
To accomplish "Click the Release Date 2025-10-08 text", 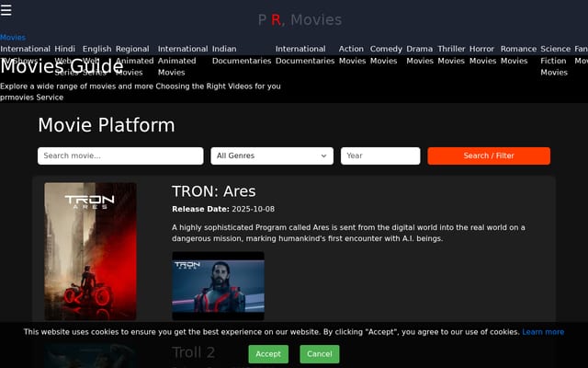I will 223,209.
